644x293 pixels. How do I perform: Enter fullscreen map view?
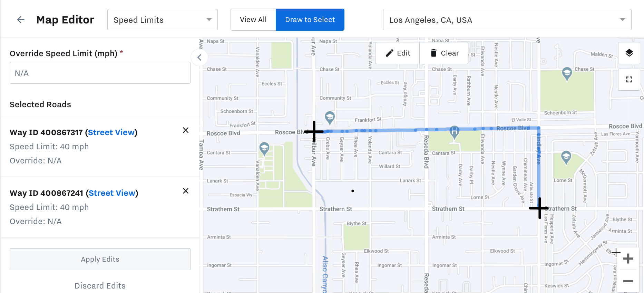coord(629,80)
